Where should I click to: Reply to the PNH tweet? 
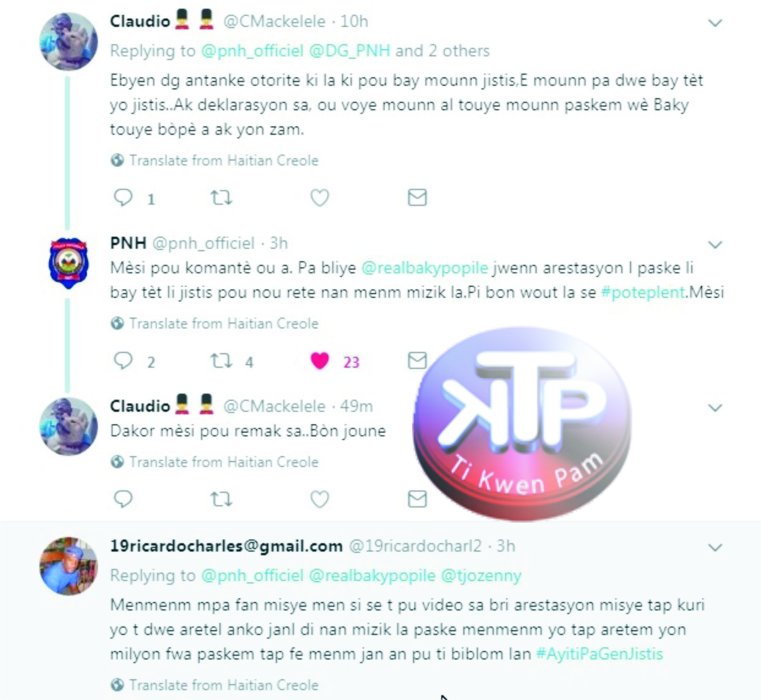coord(123,361)
